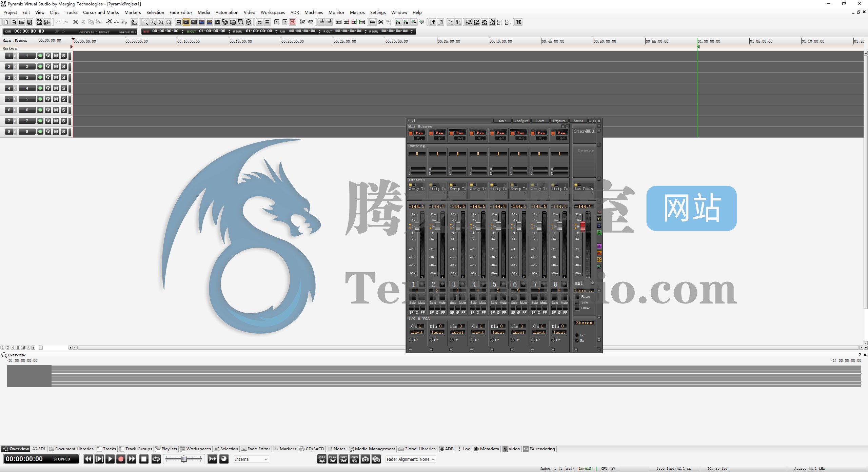Stop transport with the Stop button
Screen dimensions: 868x472
click(144, 459)
